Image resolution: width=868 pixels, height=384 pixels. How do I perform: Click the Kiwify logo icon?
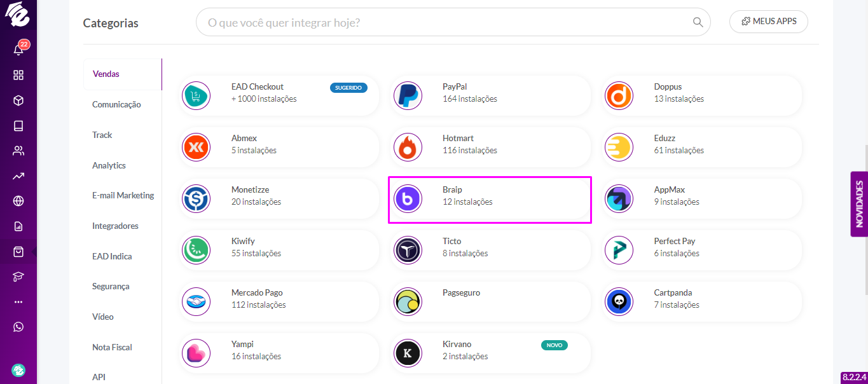(196, 250)
